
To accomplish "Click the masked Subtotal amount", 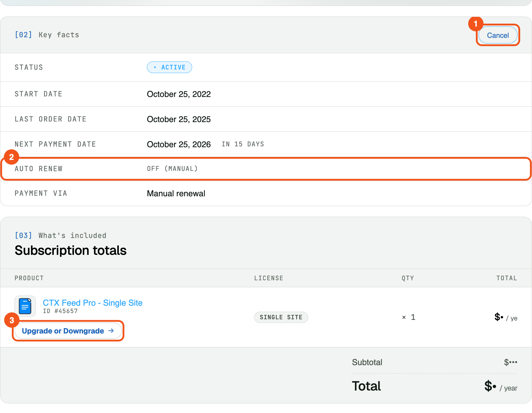I will (511, 362).
